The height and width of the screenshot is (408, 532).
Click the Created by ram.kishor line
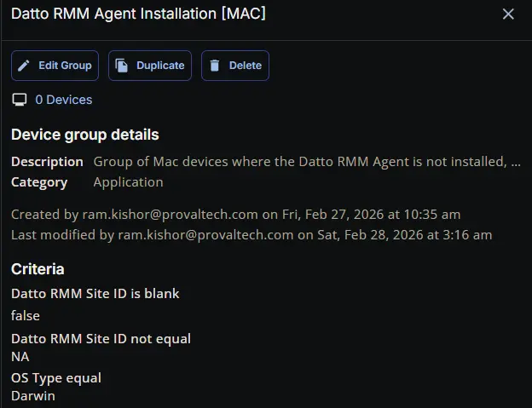235,214
